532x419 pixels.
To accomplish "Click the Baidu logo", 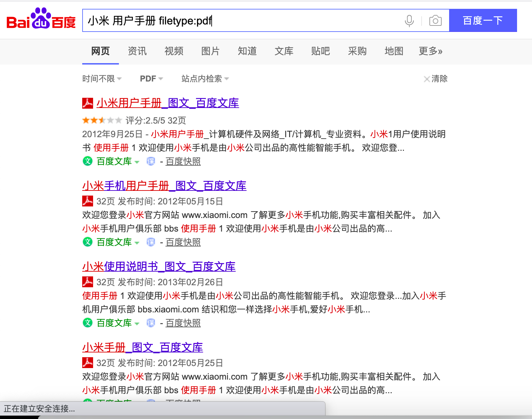I will coord(41,19).
